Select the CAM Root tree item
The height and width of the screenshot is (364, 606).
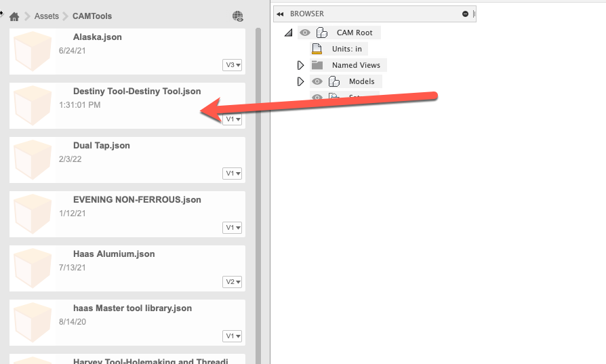click(x=355, y=33)
